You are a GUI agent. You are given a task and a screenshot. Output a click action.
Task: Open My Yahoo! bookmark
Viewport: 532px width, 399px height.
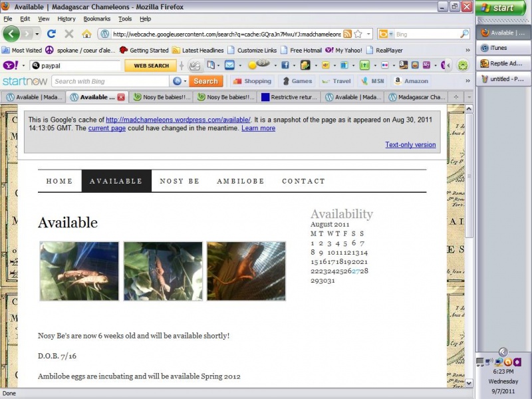tap(344, 51)
